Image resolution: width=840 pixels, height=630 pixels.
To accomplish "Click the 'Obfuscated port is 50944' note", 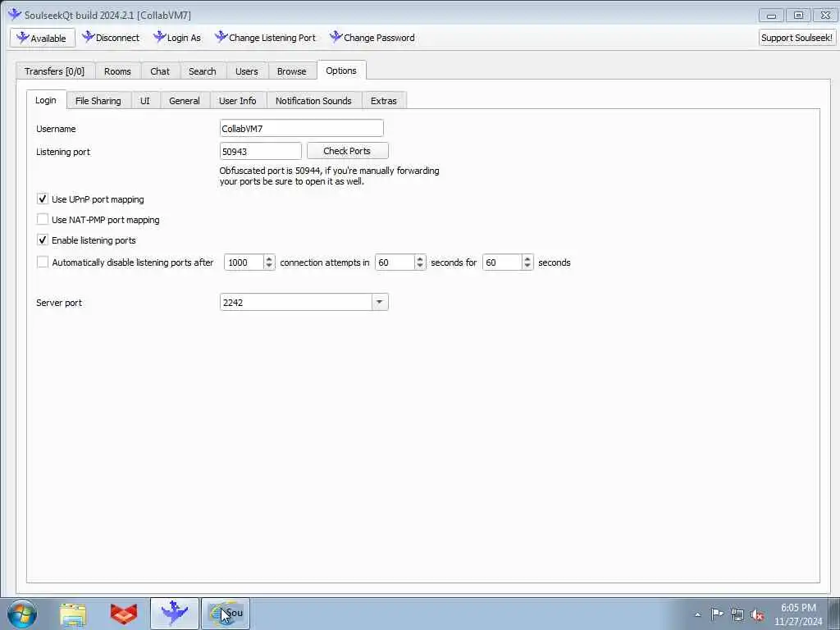I will [x=330, y=176].
